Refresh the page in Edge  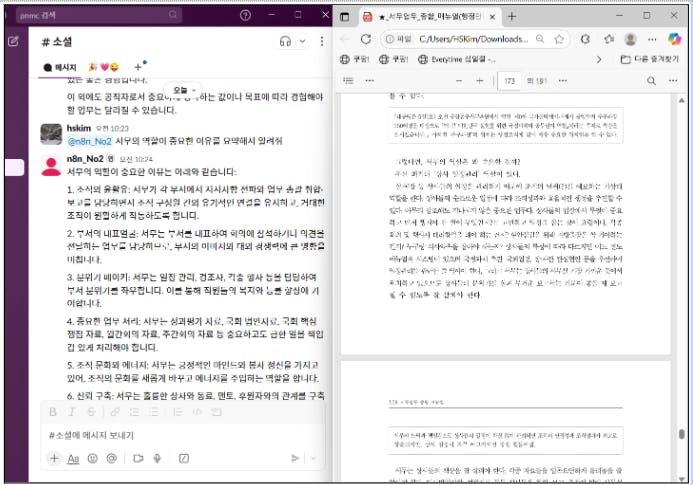[366, 39]
